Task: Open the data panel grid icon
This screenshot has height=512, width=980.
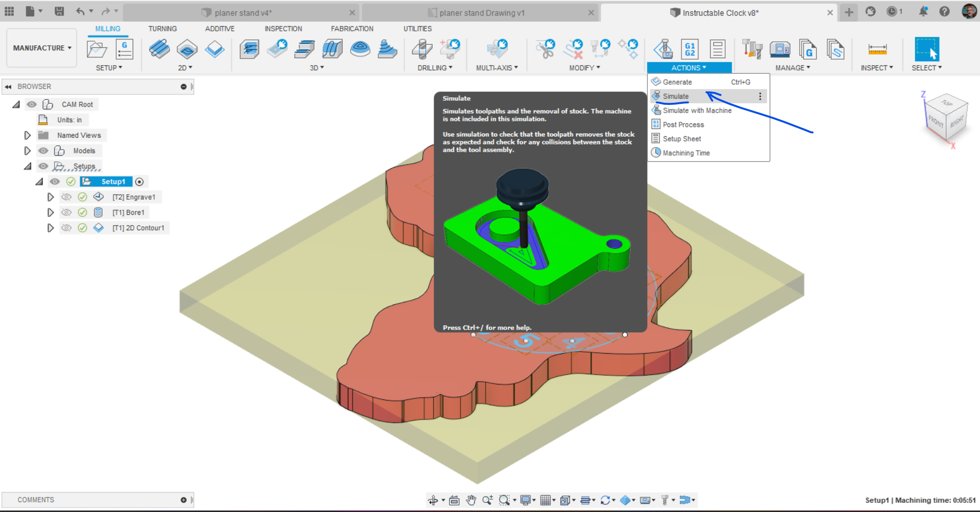Action: pyautogui.click(x=9, y=11)
